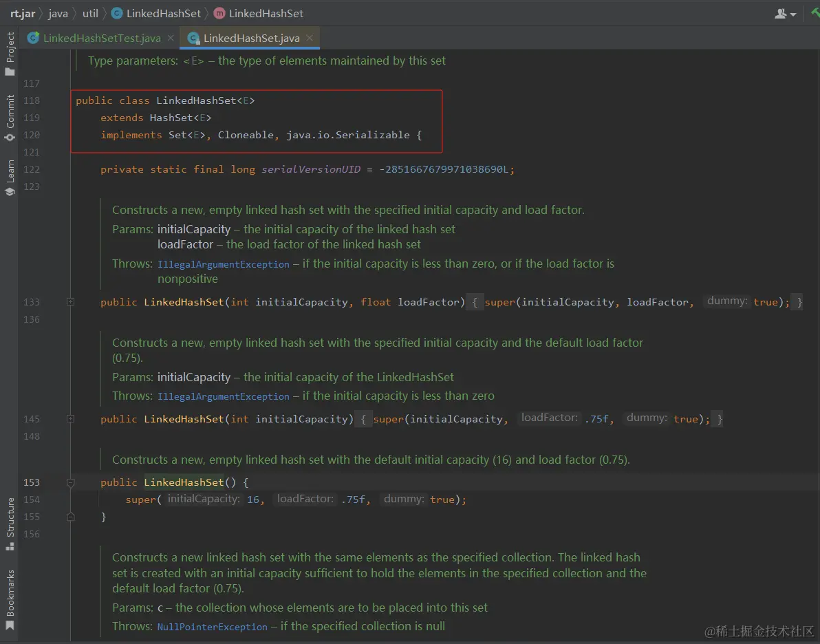Viewport: 820px width, 644px height.
Task: Click line number 154 in gutter
Action: coord(32,500)
